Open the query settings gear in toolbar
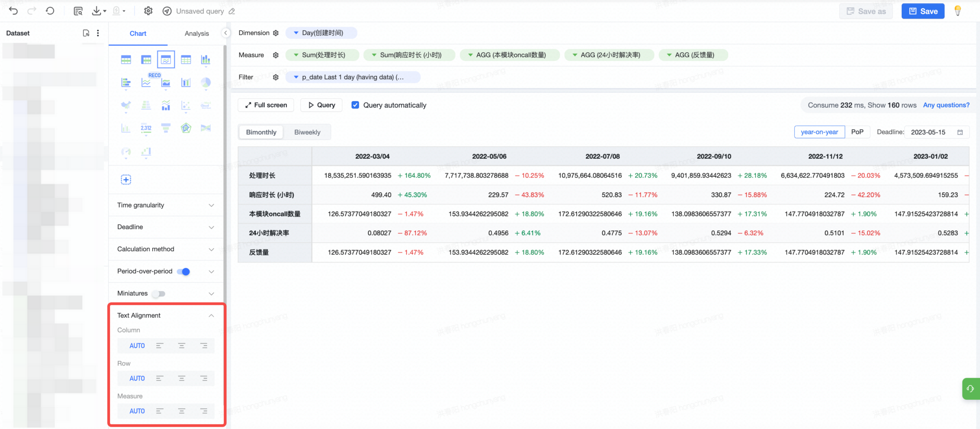The width and height of the screenshot is (980, 429). tap(148, 11)
